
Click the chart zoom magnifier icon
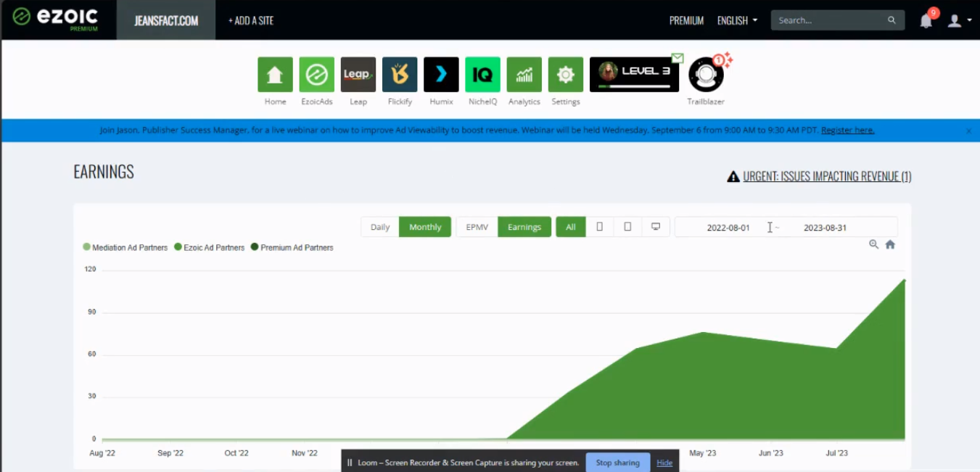pos(874,244)
